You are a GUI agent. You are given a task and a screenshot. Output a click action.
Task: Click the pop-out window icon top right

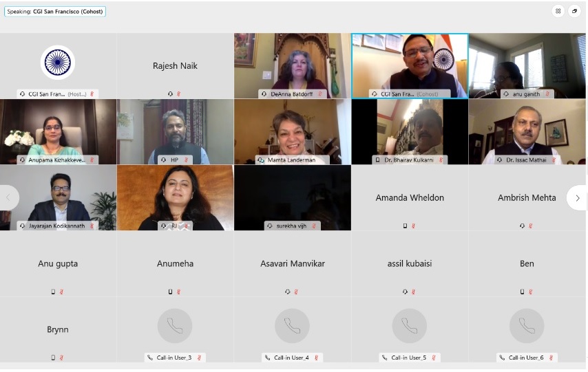574,11
